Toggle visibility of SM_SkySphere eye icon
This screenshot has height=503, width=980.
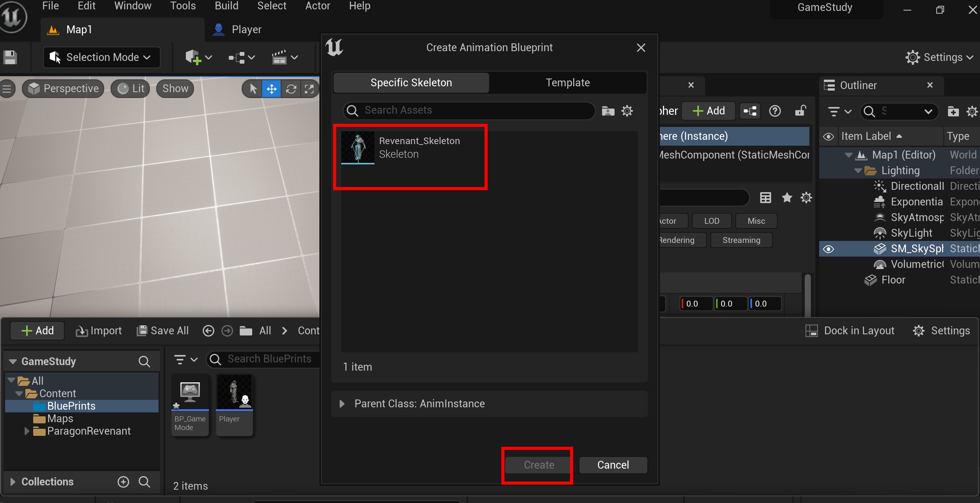829,249
